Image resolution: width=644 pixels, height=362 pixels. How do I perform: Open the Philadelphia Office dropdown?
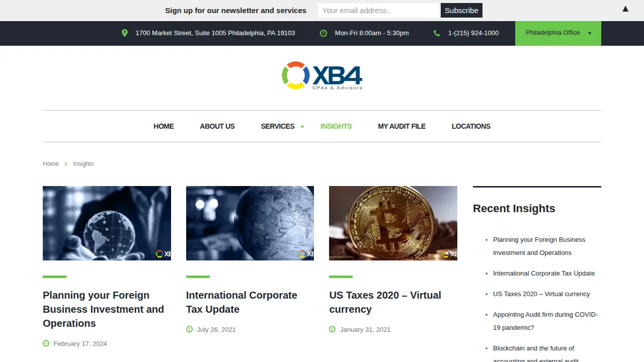(x=558, y=33)
